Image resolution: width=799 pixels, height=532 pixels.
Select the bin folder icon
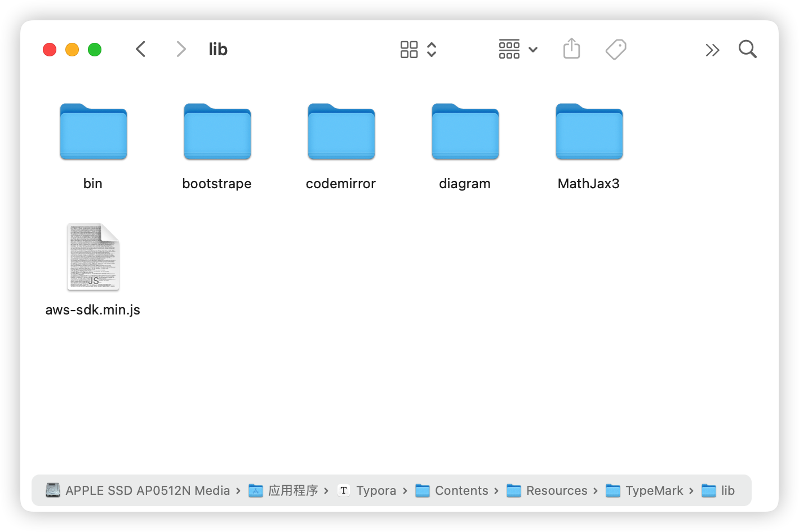click(94, 131)
